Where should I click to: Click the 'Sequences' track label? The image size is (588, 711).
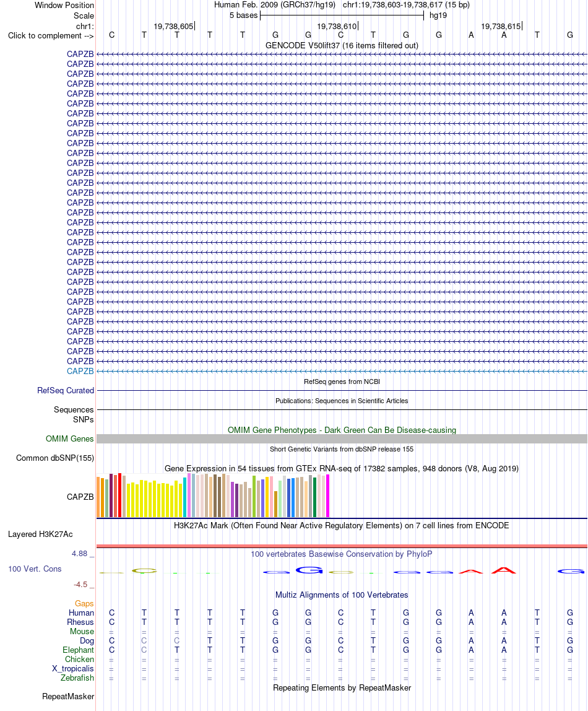pyautogui.click(x=74, y=409)
